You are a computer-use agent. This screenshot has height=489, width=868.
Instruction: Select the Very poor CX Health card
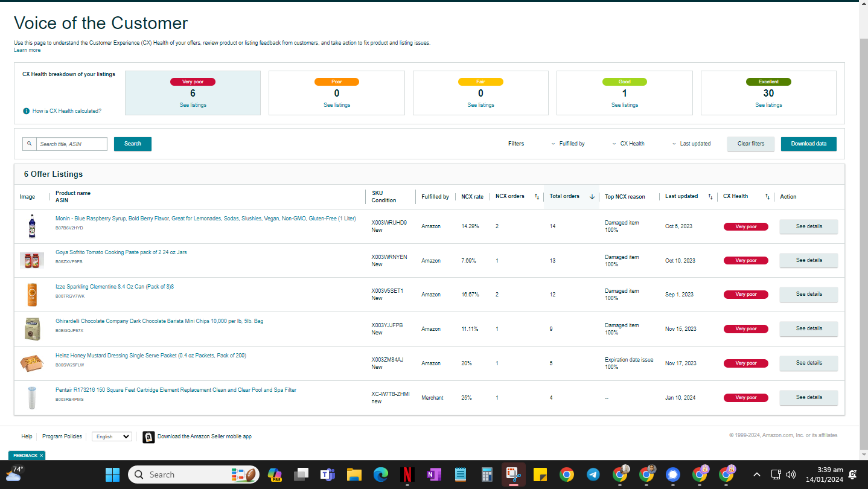[x=193, y=93]
